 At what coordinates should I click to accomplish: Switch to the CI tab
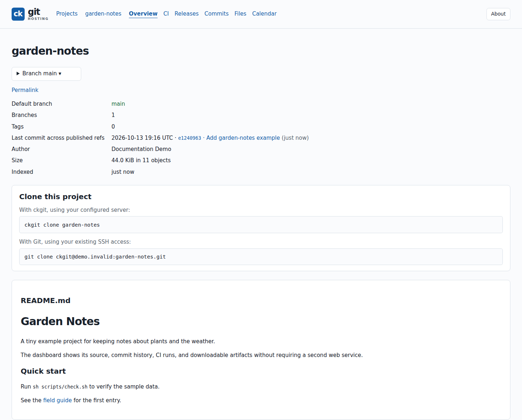(166, 14)
